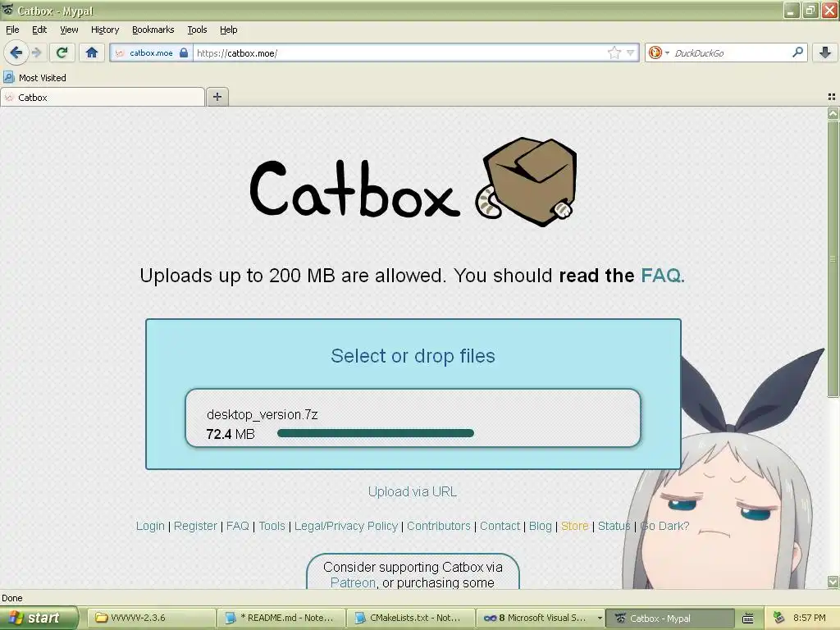Open the FAQ link in the headline
This screenshot has height=630, width=840.
663,276
